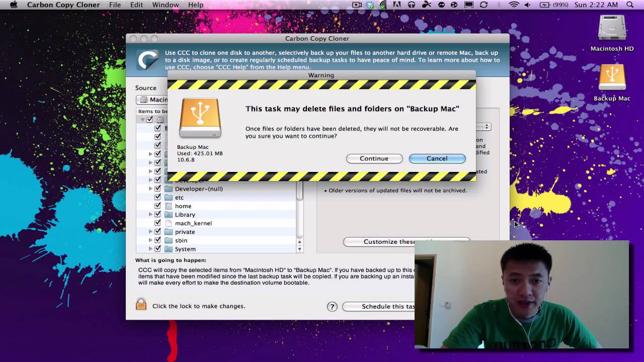Click the padlock icon to make changes
Screen dimensions: 644x362
pos(141,304)
